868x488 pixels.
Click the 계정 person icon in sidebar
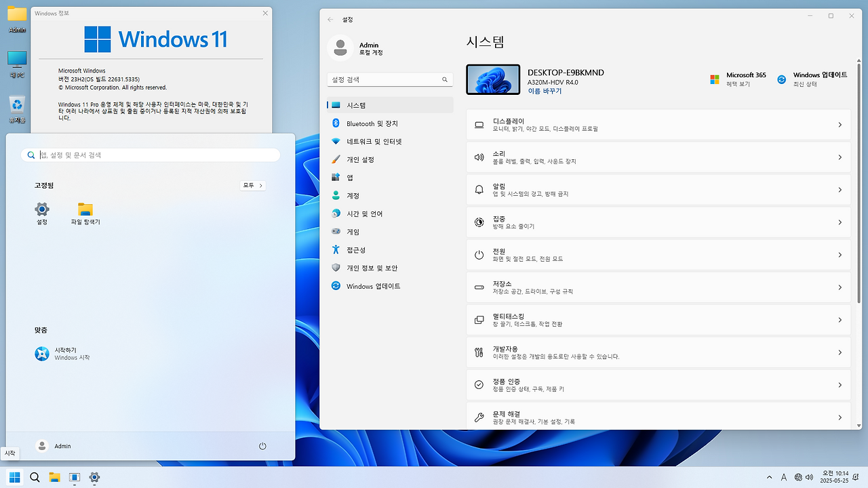coord(336,195)
